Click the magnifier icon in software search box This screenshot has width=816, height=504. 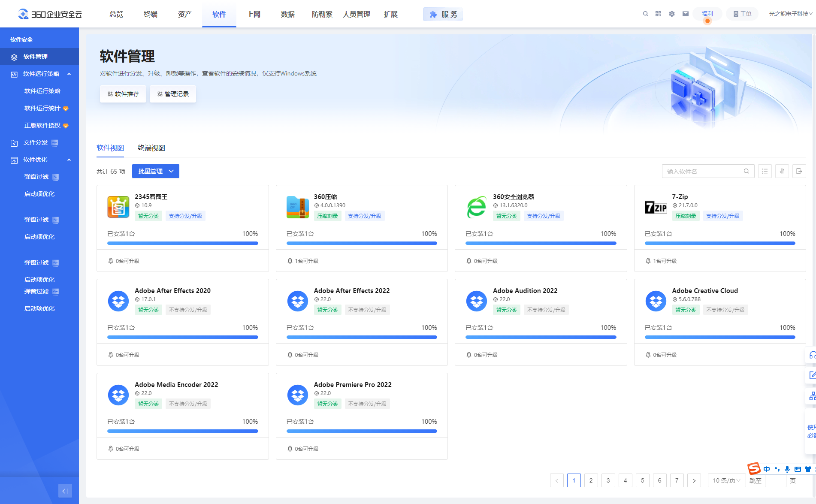point(746,171)
